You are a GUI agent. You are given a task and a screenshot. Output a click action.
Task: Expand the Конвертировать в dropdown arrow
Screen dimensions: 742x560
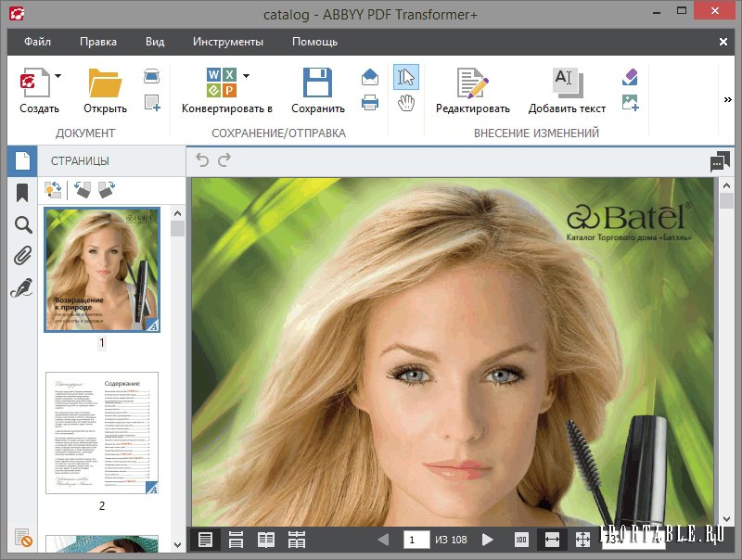(247, 76)
